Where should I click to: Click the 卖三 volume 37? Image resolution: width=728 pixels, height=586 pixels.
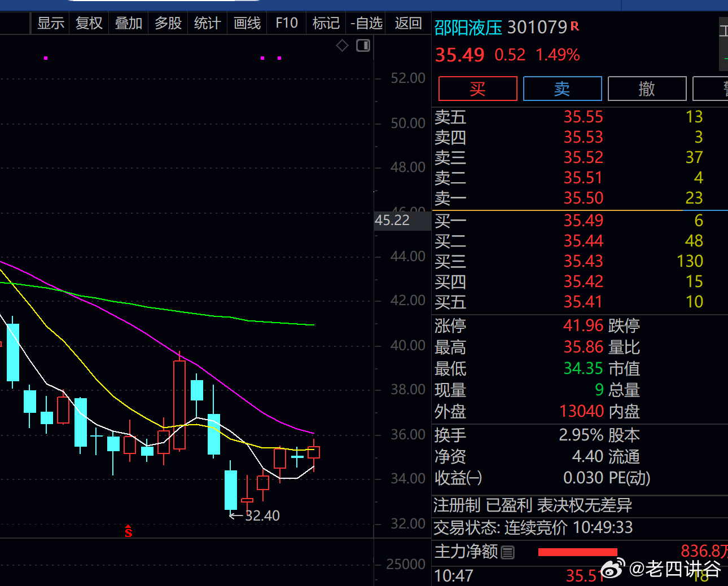coord(694,157)
